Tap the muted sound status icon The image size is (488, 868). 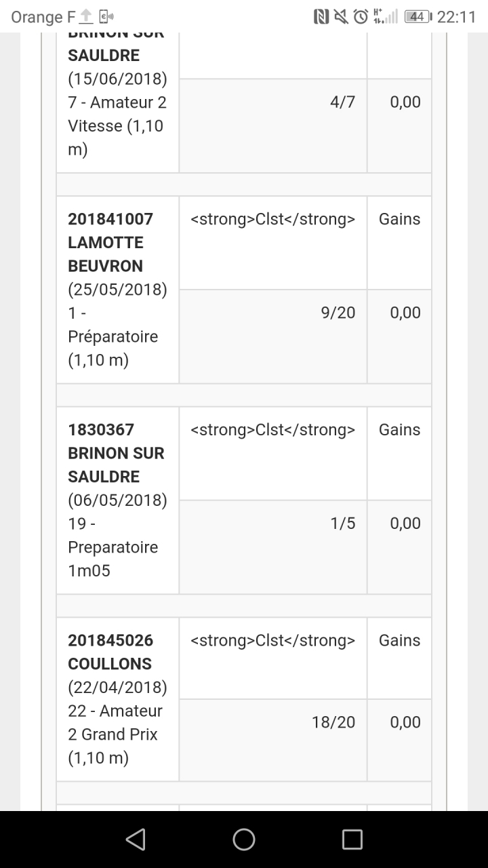click(x=341, y=17)
